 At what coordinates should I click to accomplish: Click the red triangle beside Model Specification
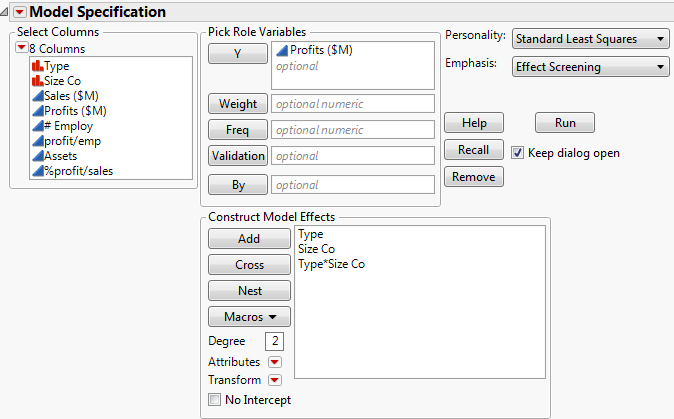[x=16, y=12]
